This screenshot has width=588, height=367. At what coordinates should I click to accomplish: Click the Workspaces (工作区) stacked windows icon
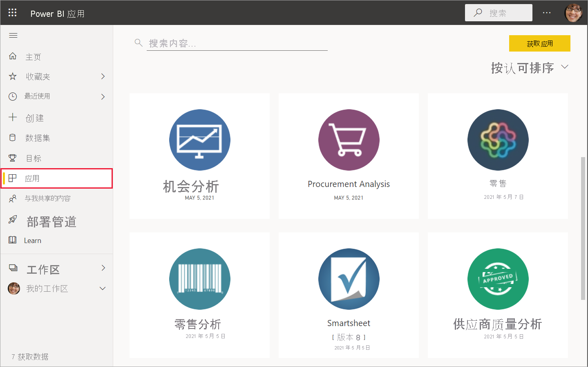(x=13, y=268)
